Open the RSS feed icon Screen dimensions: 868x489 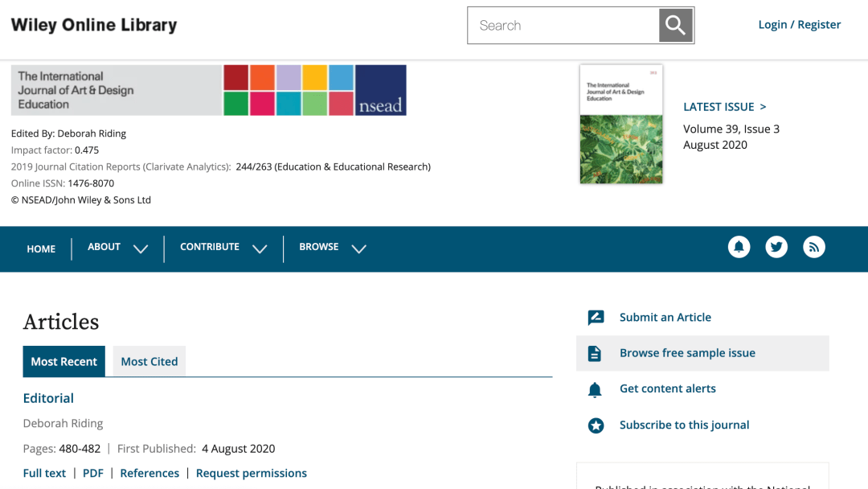pyautogui.click(x=813, y=247)
